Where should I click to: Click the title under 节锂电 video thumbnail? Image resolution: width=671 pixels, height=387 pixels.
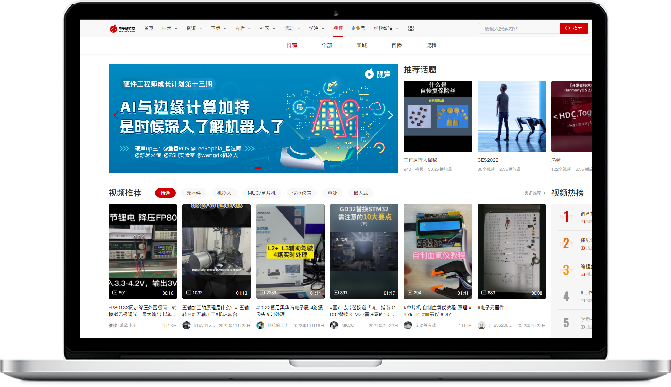tap(143, 311)
